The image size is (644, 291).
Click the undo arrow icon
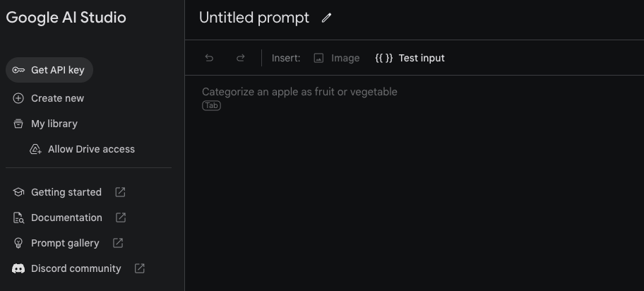209,58
